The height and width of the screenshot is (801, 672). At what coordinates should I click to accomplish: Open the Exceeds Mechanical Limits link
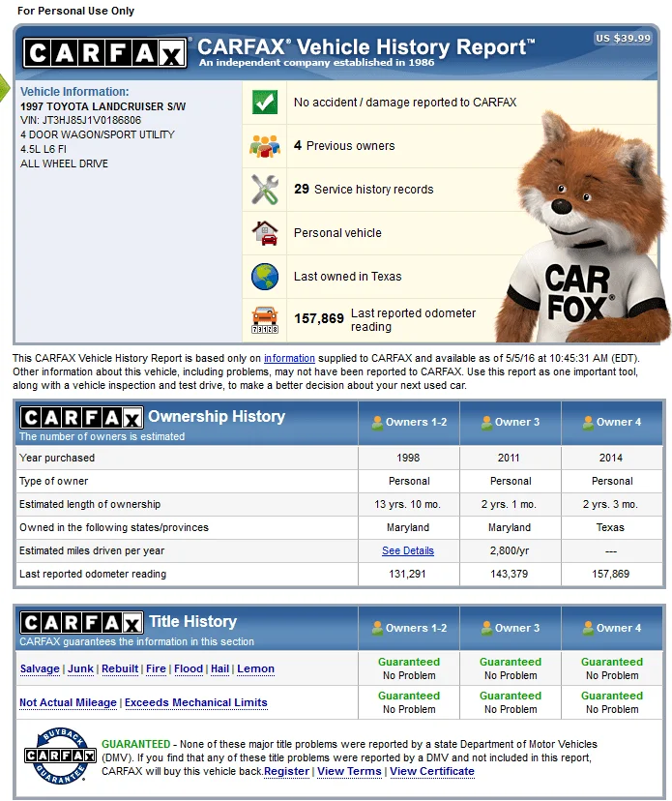point(196,702)
